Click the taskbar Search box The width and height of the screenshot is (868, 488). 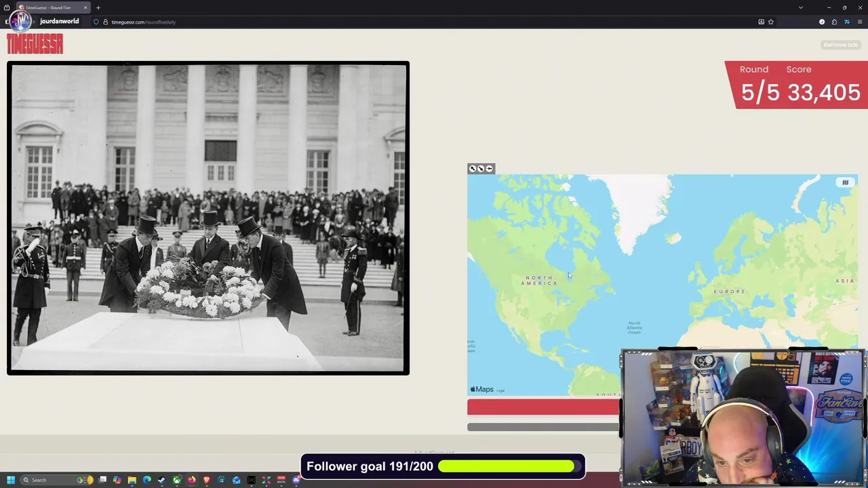[x=56, y=480]
